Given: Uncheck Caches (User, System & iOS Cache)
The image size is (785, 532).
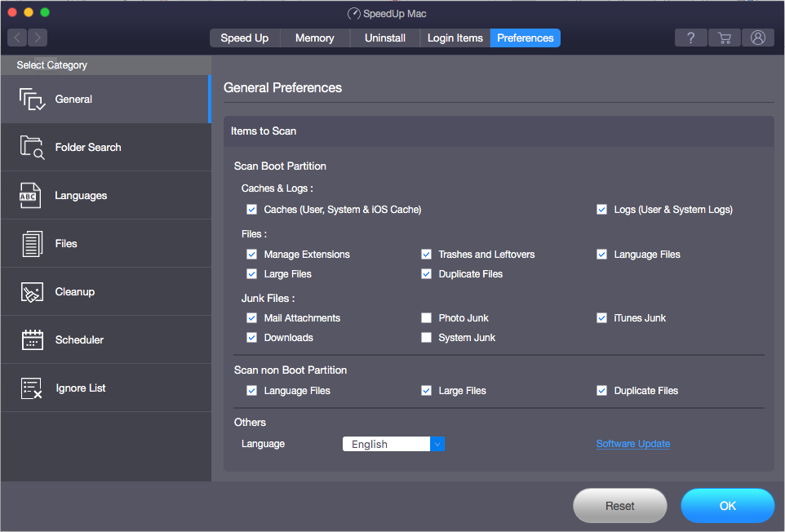Looking at the screenshot, I should click(252, 209).
